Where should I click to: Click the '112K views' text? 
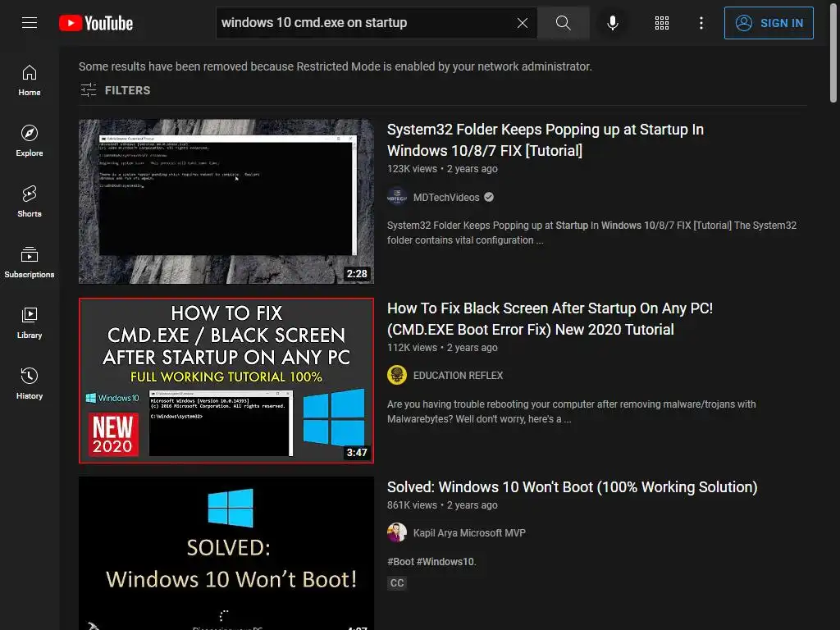click(x=412, y=348)
